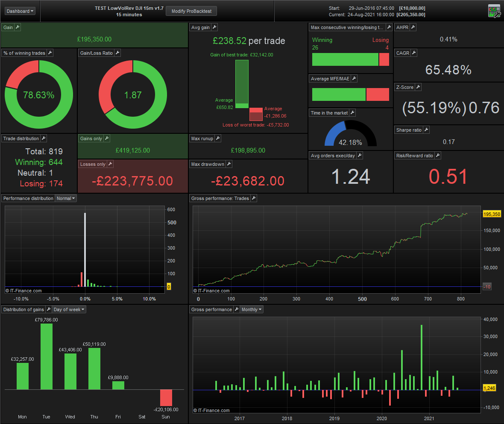Click the £238.52 per trade text
This screenshot has width=504, height=424.
249,41
